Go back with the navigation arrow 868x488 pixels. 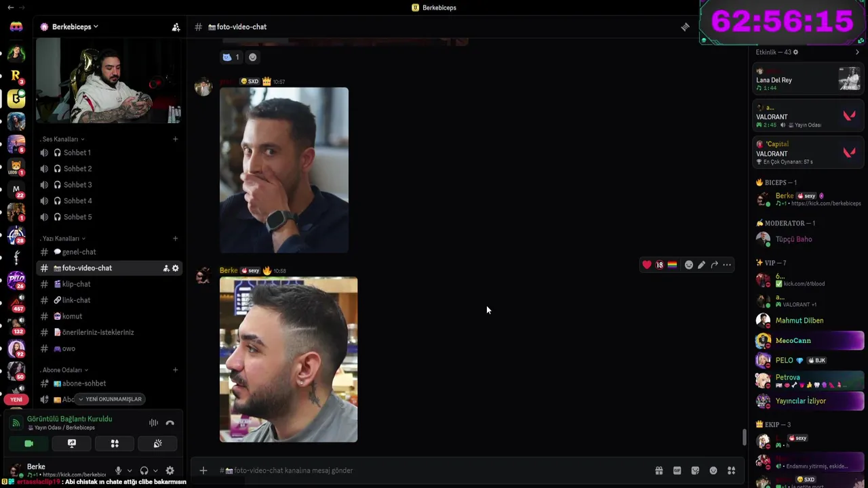pos(10,7)
